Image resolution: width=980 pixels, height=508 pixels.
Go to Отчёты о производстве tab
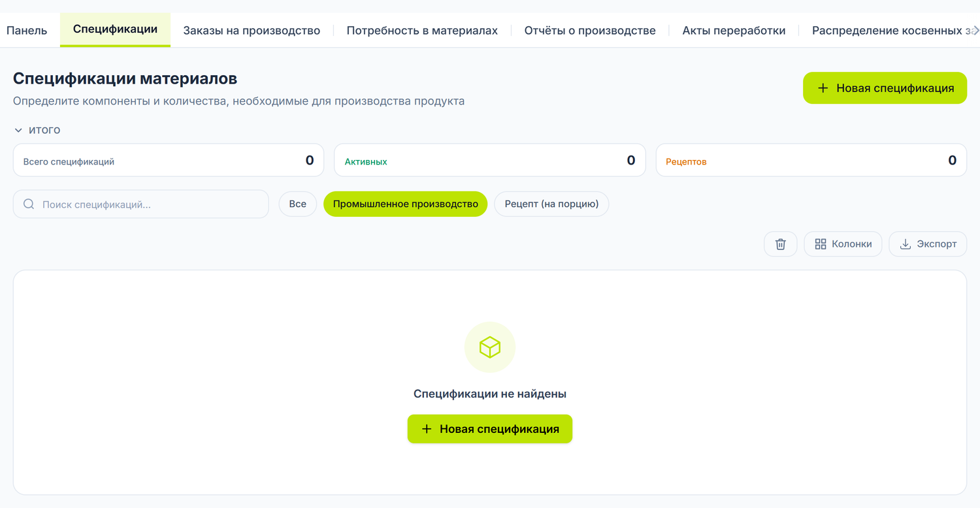[x=590, y=30]
